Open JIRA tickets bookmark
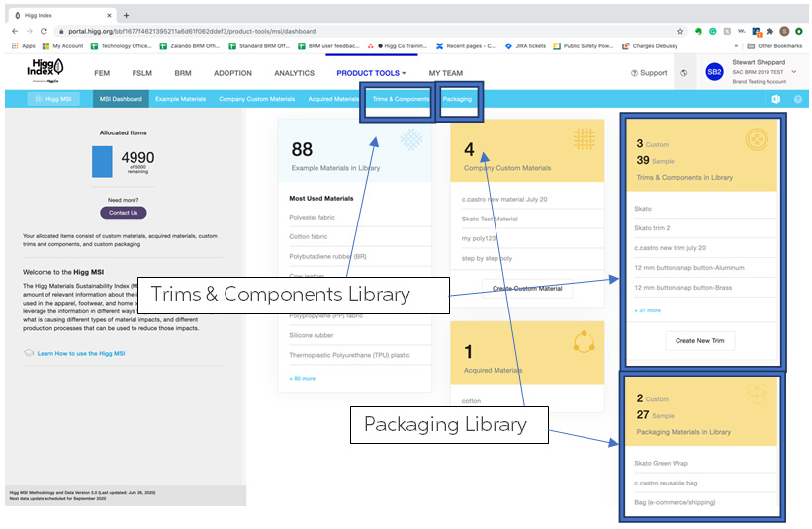This screenshot has height=529, width=812. (x=525, y=46)
